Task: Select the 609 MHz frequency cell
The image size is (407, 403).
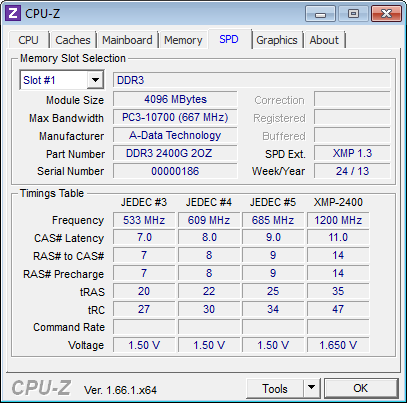Action: click(209, 220)
